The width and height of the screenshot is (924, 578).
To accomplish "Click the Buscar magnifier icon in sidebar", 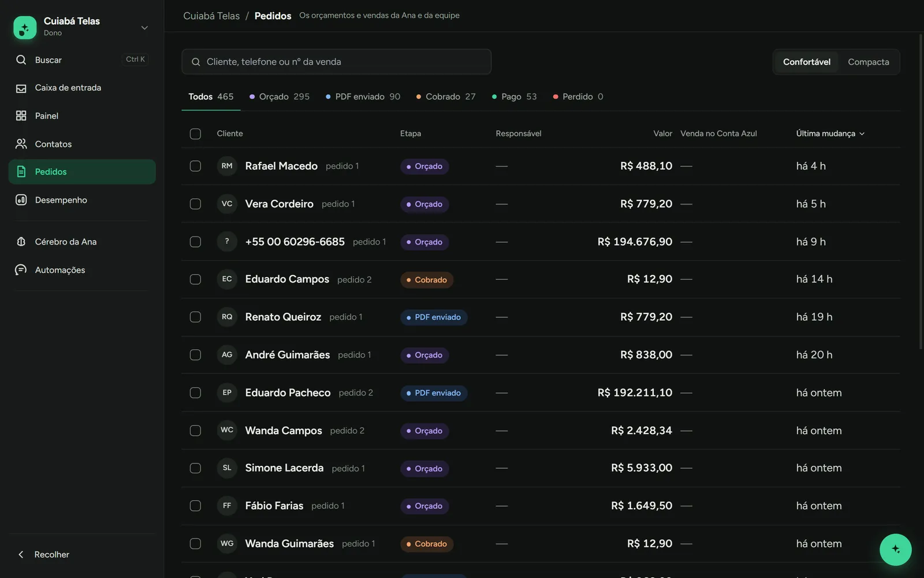I will click(21, 60).
